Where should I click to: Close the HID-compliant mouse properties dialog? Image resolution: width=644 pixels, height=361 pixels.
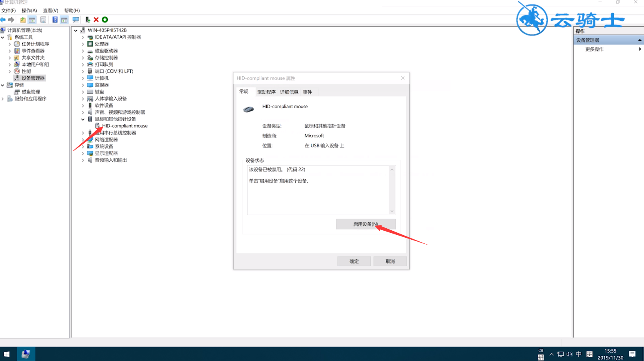[x=403, y=78]
